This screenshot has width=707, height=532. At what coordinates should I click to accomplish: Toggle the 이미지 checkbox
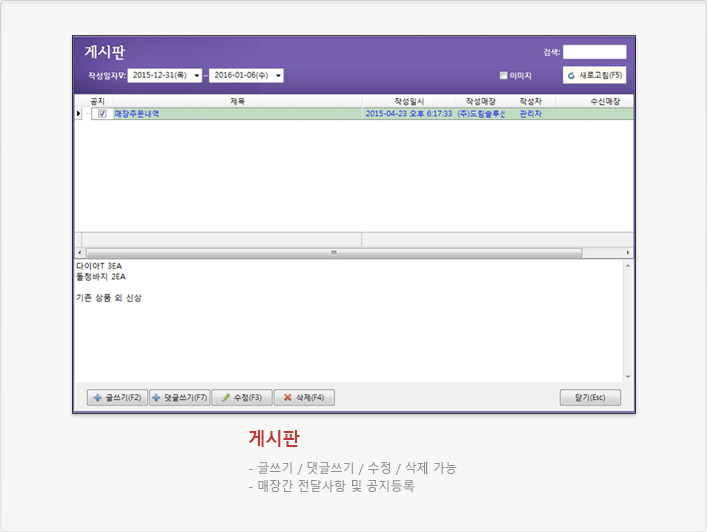click(x=503, y=75)
